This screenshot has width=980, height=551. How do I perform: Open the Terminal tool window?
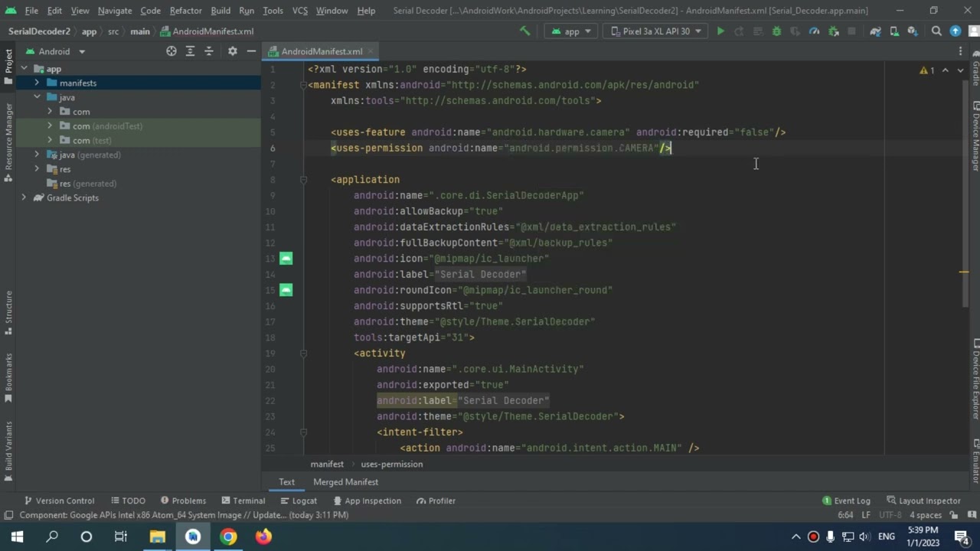pyautogui.click(x=243, y=501)
